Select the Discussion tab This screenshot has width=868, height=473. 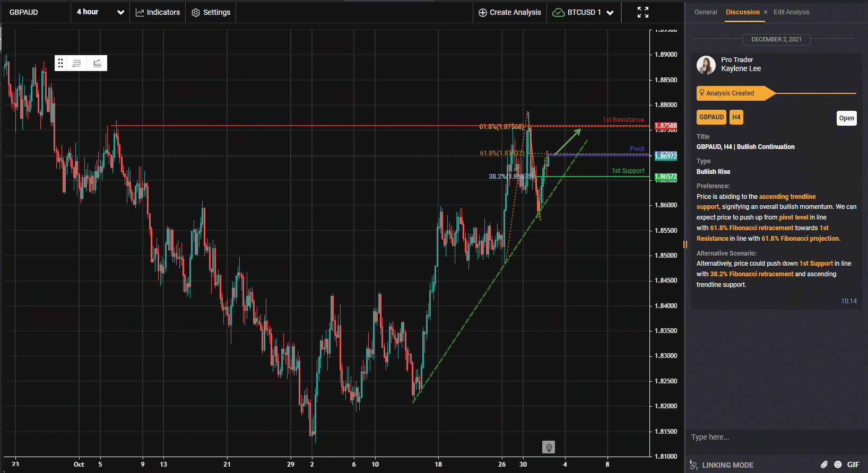tap(742, 12)
